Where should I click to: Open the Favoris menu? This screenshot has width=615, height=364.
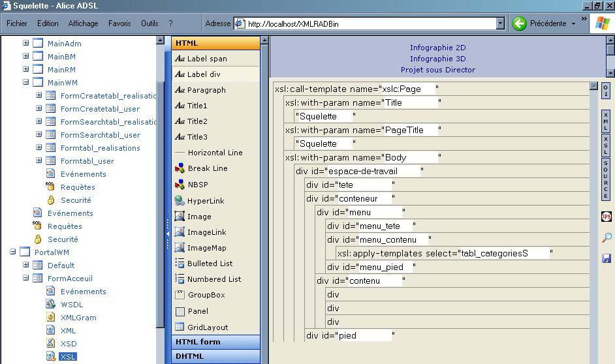click(119, 23)
